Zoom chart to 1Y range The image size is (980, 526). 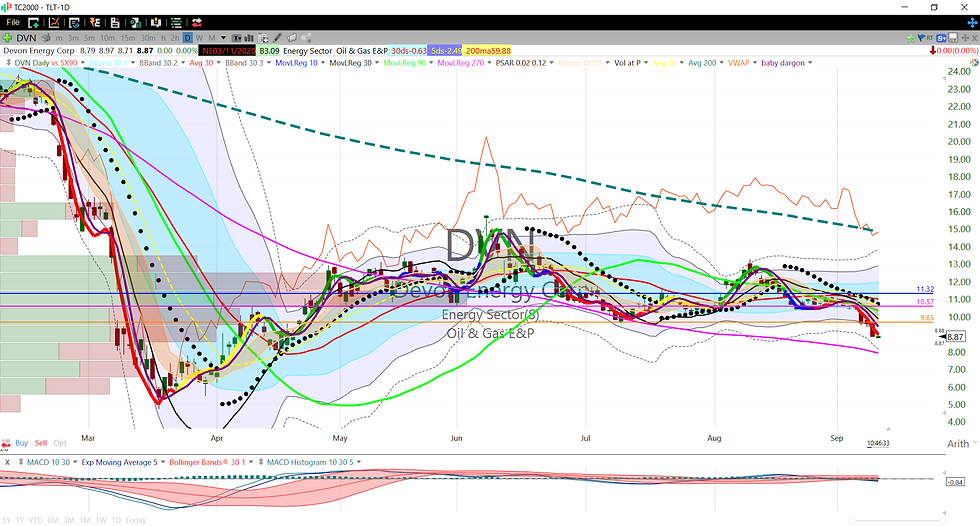pyautogui.click(x=20, y=520)
